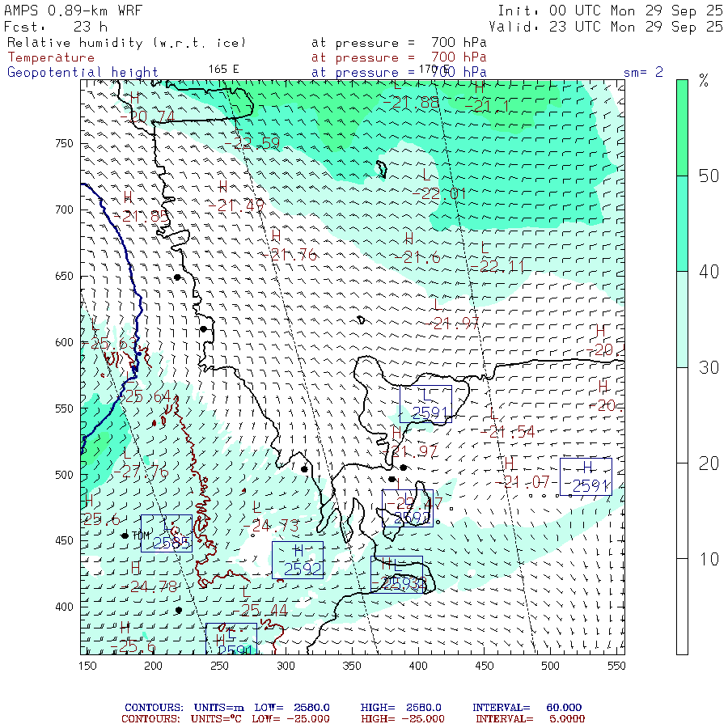
Task: Click the x-axis tick label "350"
Action: click(352, 666)
